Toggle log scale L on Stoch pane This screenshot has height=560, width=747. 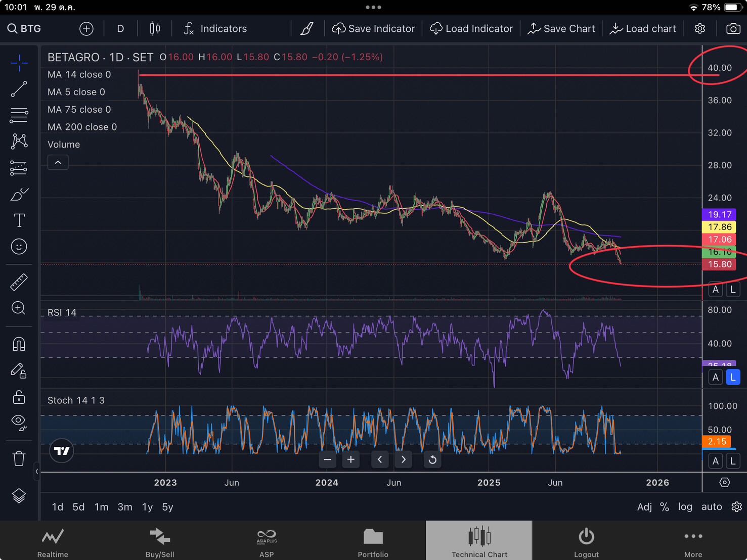(733, 461)
